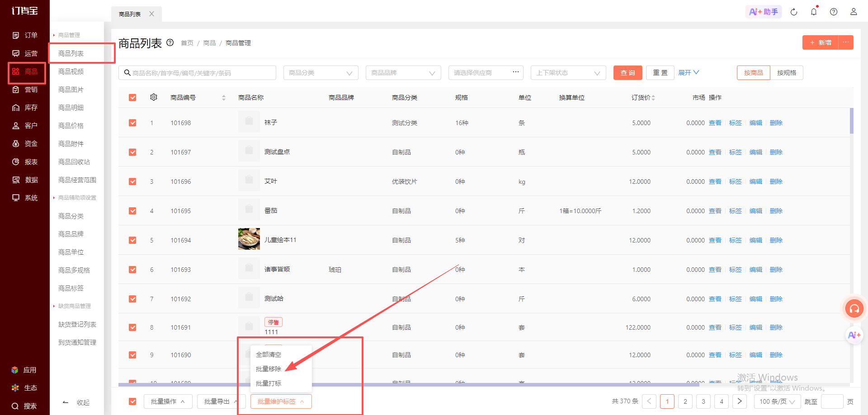This screenshot has width=868, height=415.
Task: Open the notifications bell icon
Action: (x=814, y=12)
